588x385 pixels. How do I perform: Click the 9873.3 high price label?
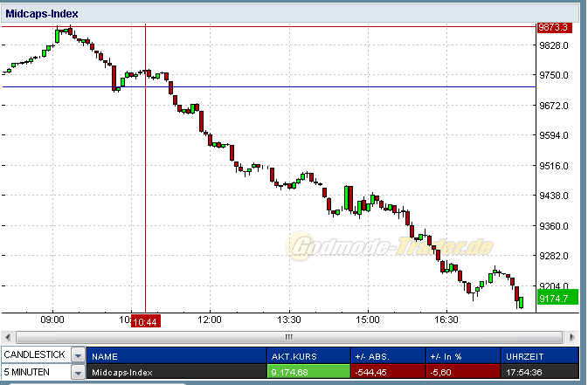pos(555,27)
